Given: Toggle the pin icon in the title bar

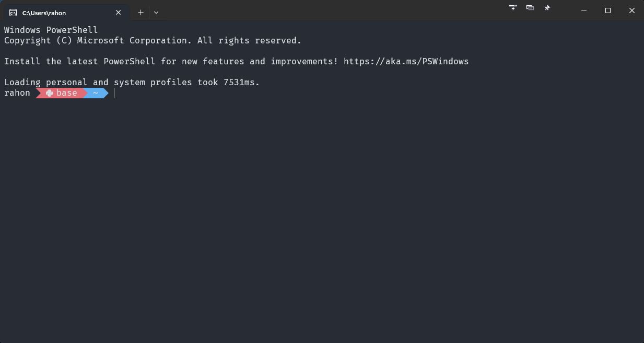Looking at the screenshot, I should [x=547, y=8].
